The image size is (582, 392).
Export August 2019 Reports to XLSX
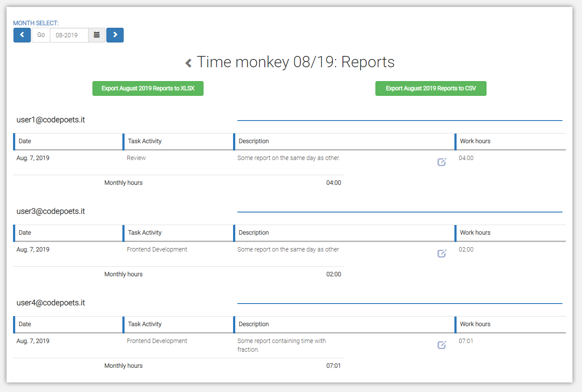pos(148,88)
